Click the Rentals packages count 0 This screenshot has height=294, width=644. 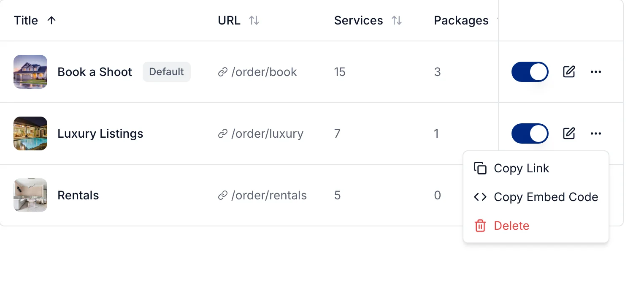[437, 196]
